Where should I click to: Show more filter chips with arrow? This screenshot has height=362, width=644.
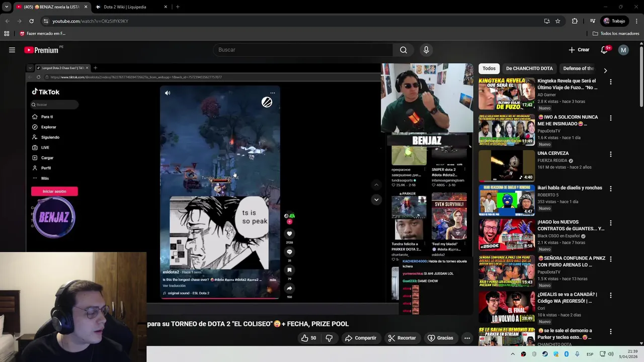click(x=605, y=70)
